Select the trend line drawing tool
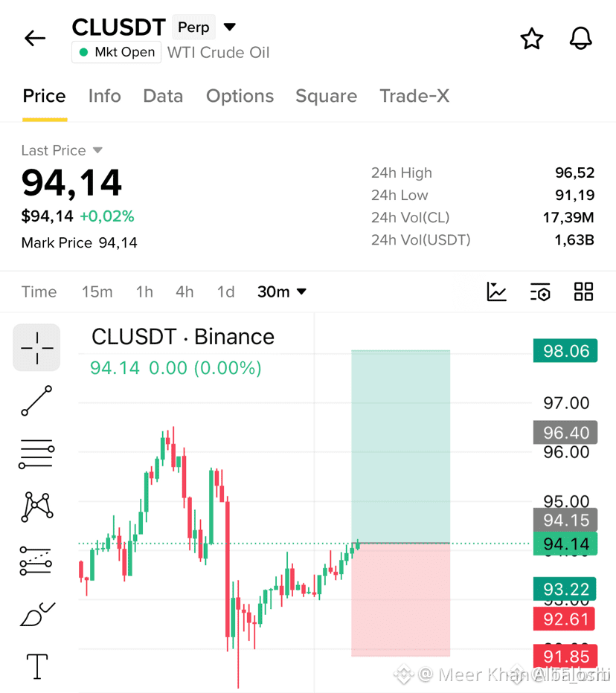616x693 pixels. point(36,401)
